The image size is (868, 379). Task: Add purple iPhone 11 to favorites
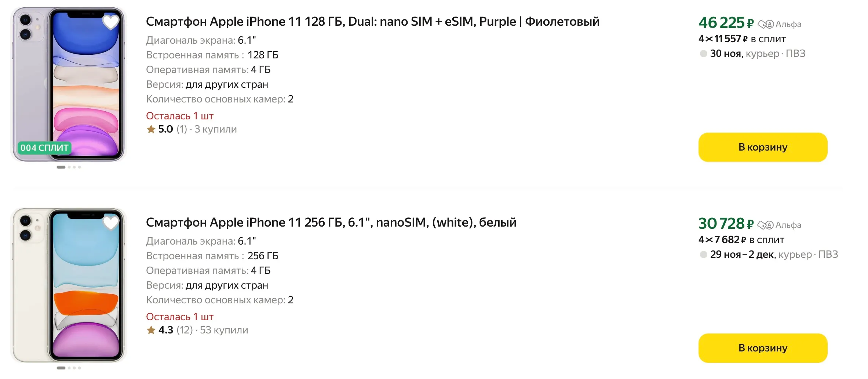(x=110, y=22)
